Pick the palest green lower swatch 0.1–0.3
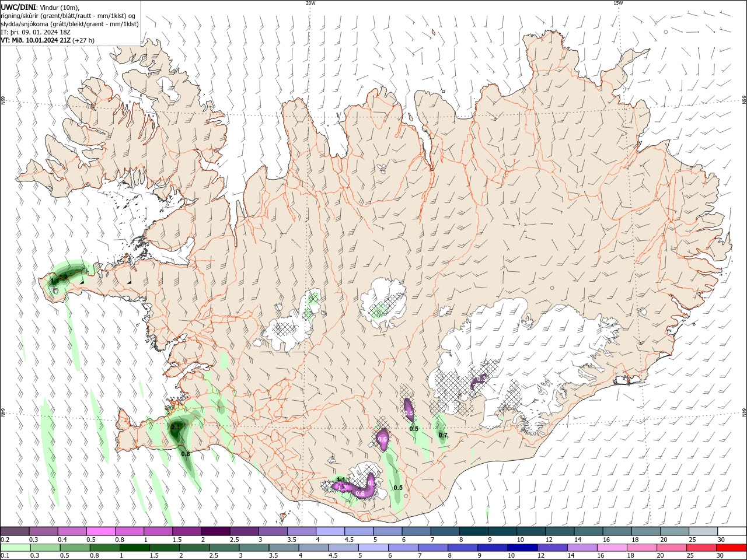This screenshot has width=747, height=560. [15, 548]
